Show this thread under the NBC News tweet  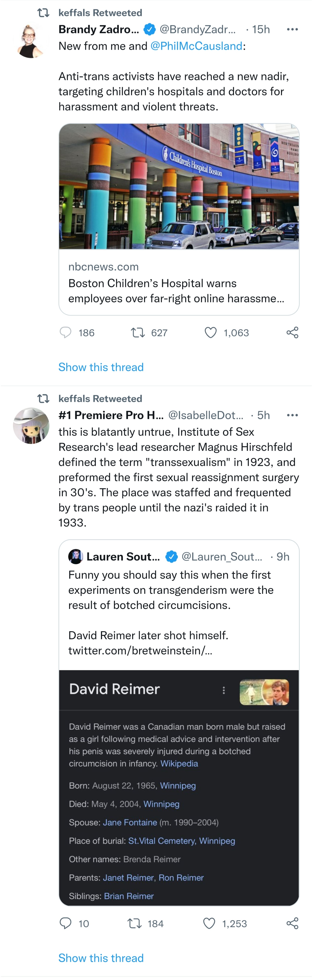(x=101, y=367)
